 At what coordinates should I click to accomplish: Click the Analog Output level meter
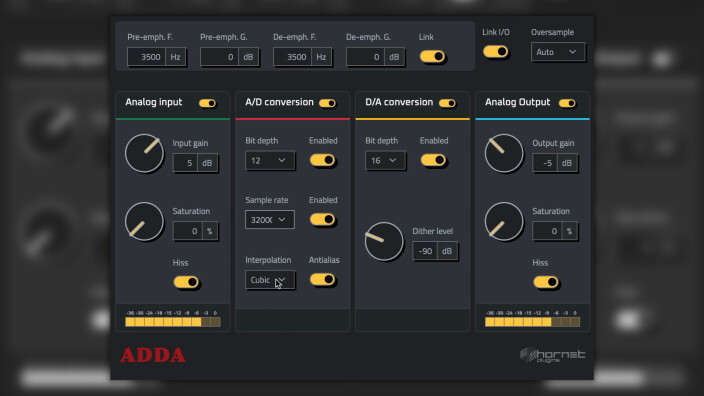click(x=532, y=318)
